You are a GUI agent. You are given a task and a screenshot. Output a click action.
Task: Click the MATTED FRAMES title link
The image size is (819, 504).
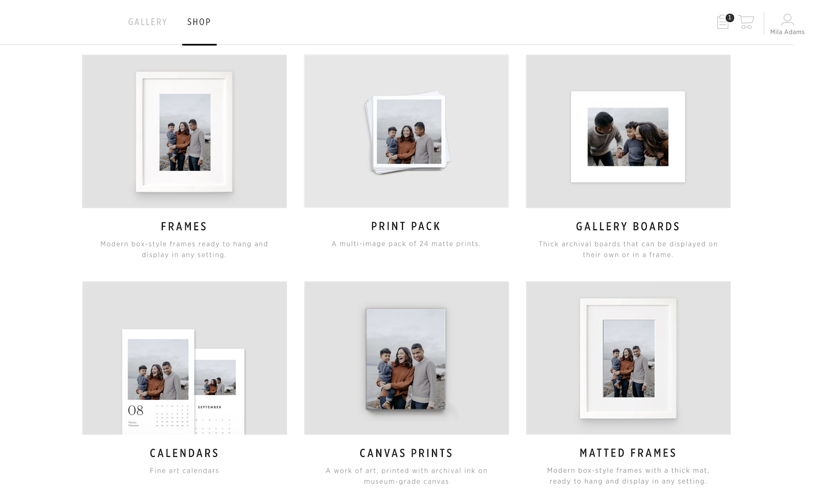[x=628, y=453]
